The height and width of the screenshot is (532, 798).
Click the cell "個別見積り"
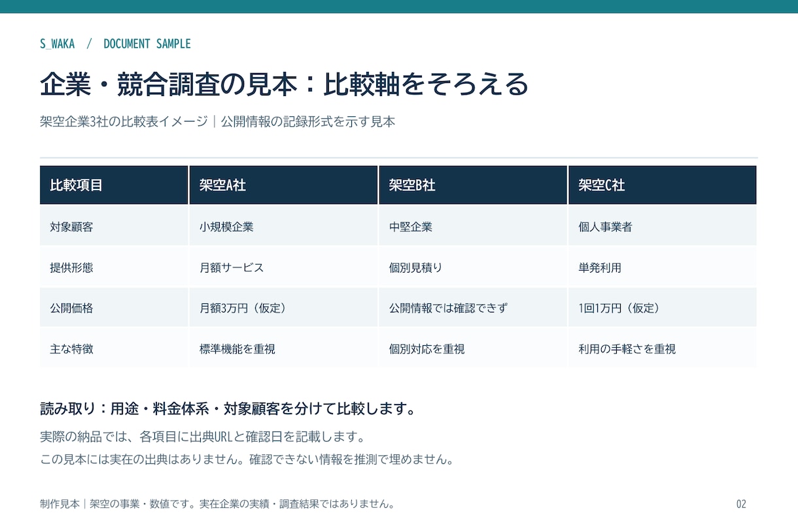(x=473, y=267)
